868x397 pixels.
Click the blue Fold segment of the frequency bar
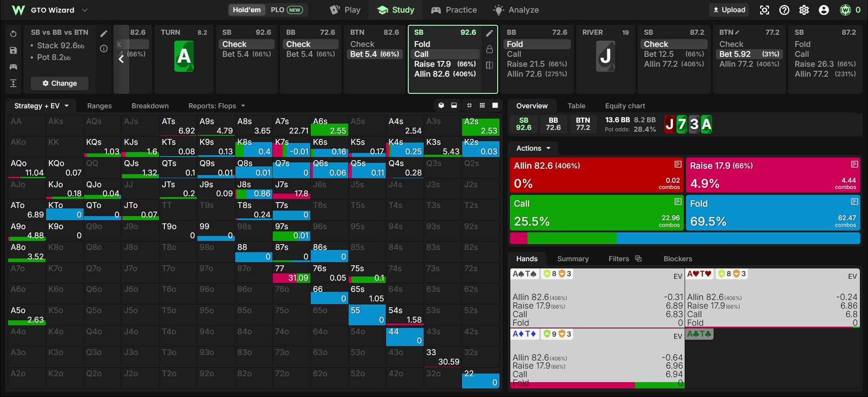(738, 238)
